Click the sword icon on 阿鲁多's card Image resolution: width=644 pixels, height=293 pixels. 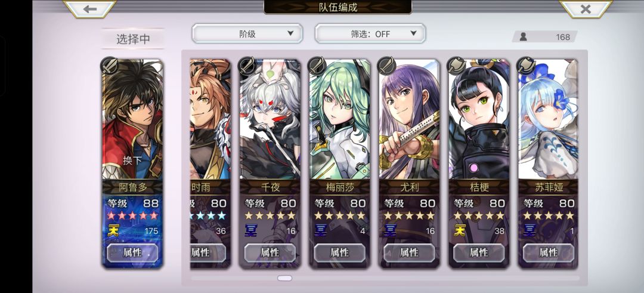tap(110, 66)
